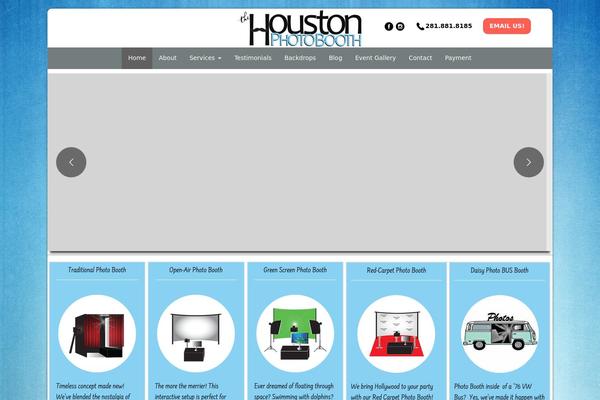Viewport: 600px width, 400px height.
Task: Open the Contact page
Action: pos(420,58)
